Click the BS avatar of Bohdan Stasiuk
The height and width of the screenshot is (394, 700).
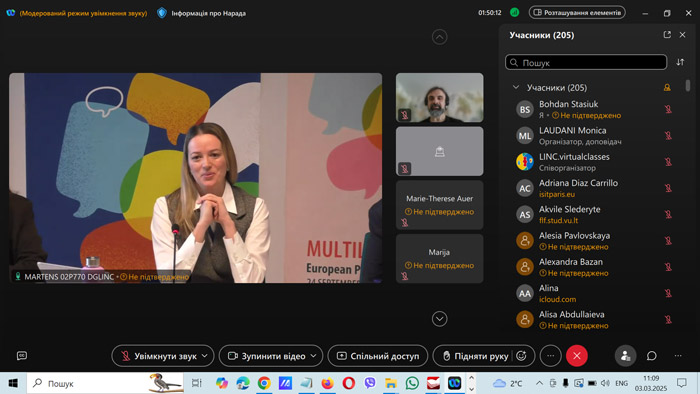(x=525, y=109)
